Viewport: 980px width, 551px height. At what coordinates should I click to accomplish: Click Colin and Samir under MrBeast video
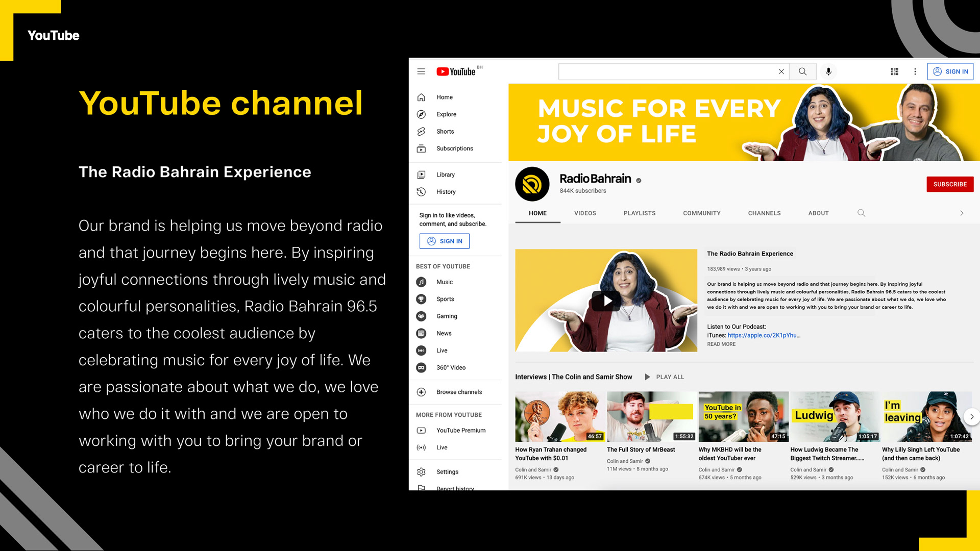(625, 461)
